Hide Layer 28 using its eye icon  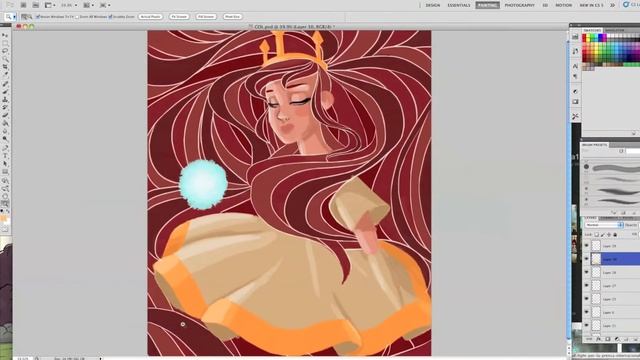587,272
